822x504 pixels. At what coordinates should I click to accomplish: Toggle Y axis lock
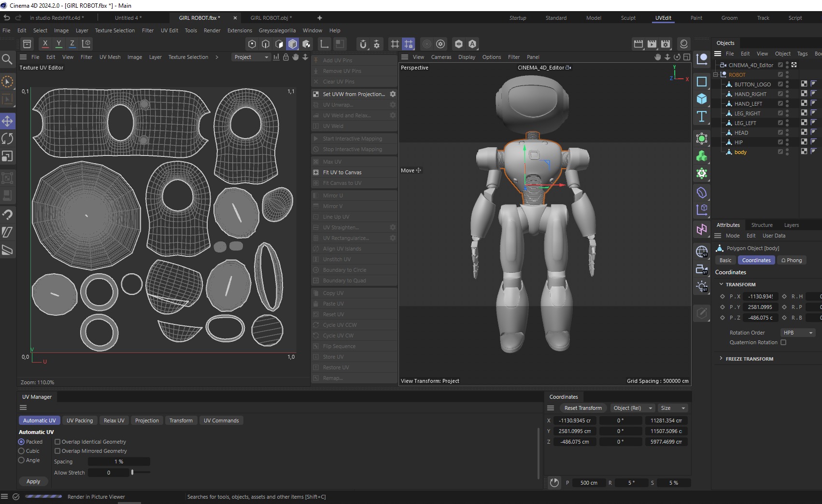click(58, 44)
